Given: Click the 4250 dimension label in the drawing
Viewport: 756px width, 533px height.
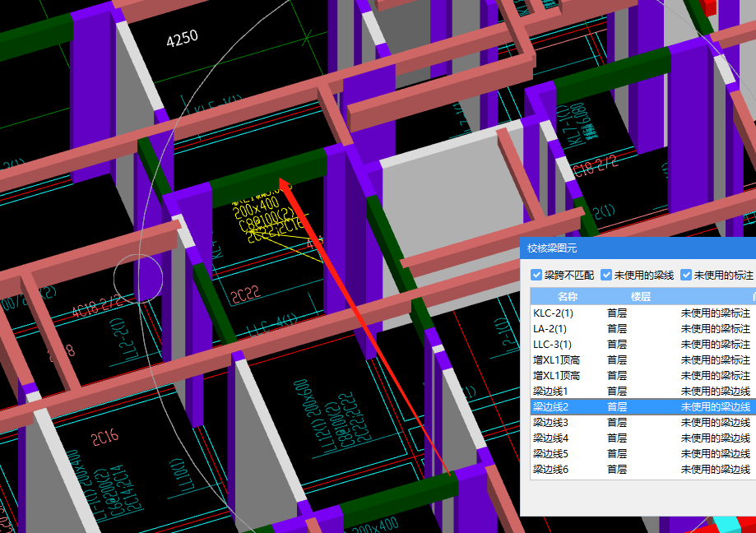Looking at the screenshot, I should point(183,38).
